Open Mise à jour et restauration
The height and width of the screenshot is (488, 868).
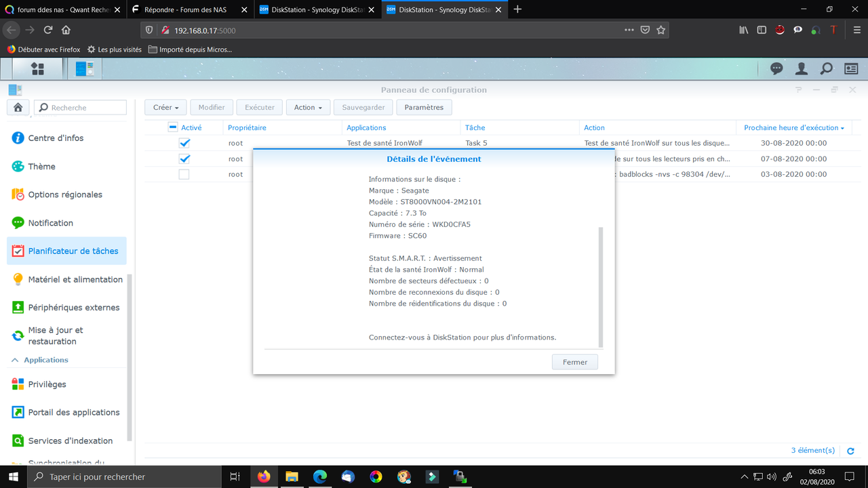(x=66, y=335)
